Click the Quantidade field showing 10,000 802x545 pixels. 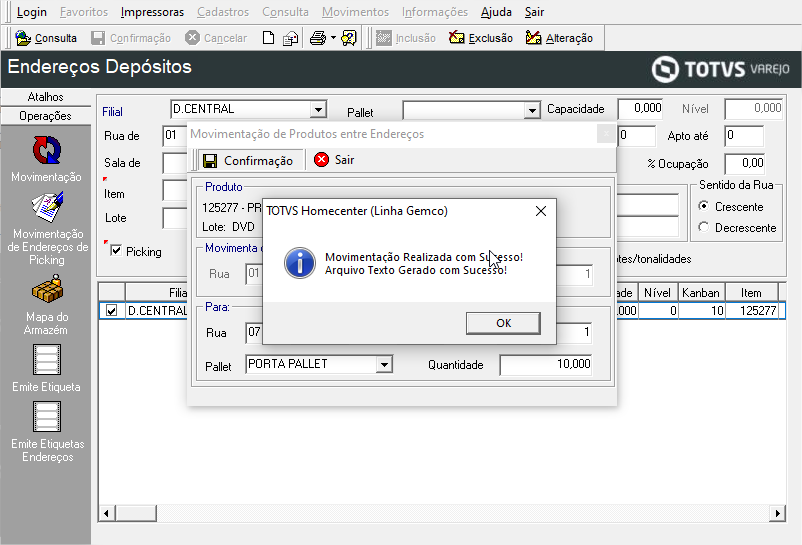click(x=546, y=365)
